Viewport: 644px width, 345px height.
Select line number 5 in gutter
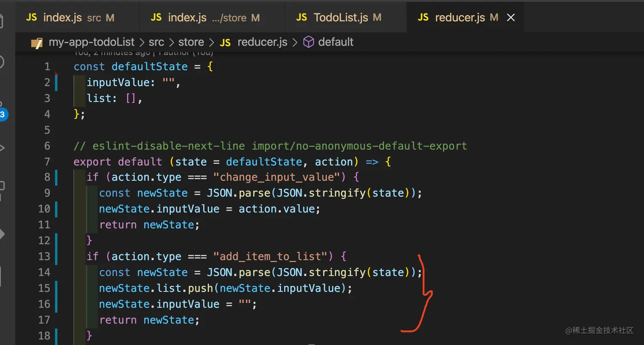47,130
